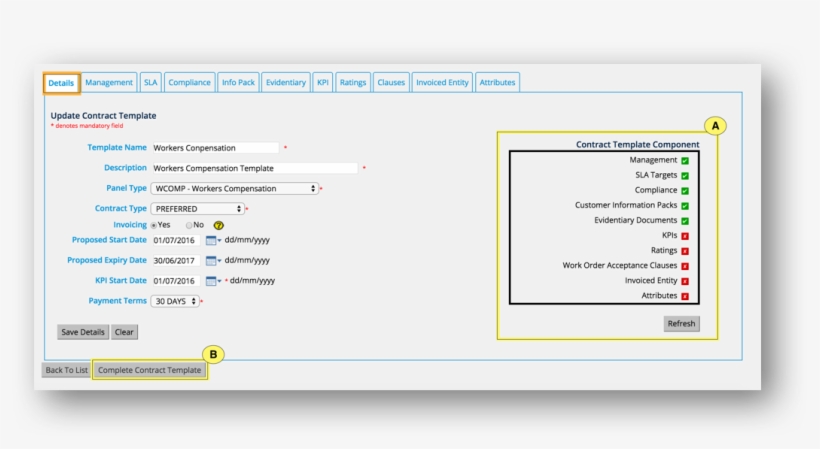
Task: Click the red cross icon beside Attributes
Action: (685, 296)
